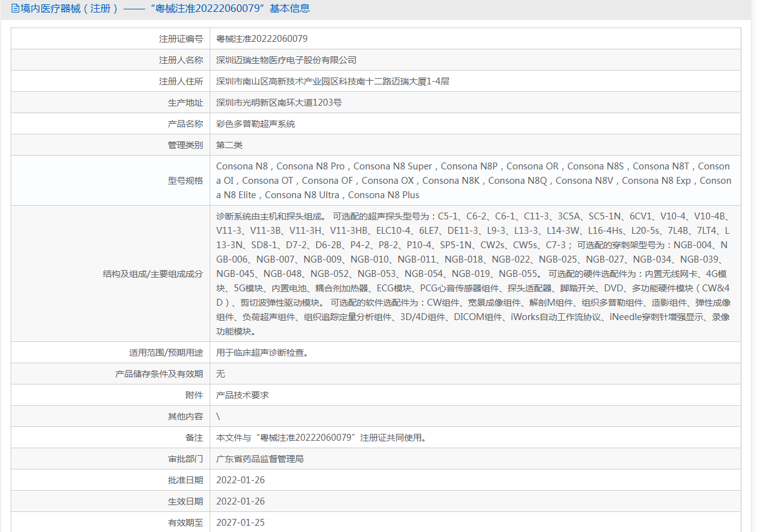Click the 生产地址 label
Image resolution: width=759 pixels, height=532 pixels.
pos(185,103)
